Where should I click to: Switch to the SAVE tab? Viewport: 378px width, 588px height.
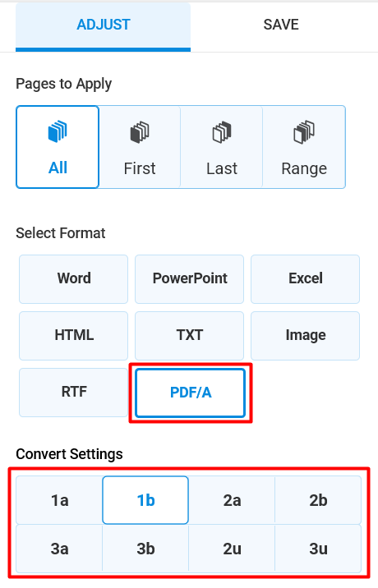[x=281, y=25]
